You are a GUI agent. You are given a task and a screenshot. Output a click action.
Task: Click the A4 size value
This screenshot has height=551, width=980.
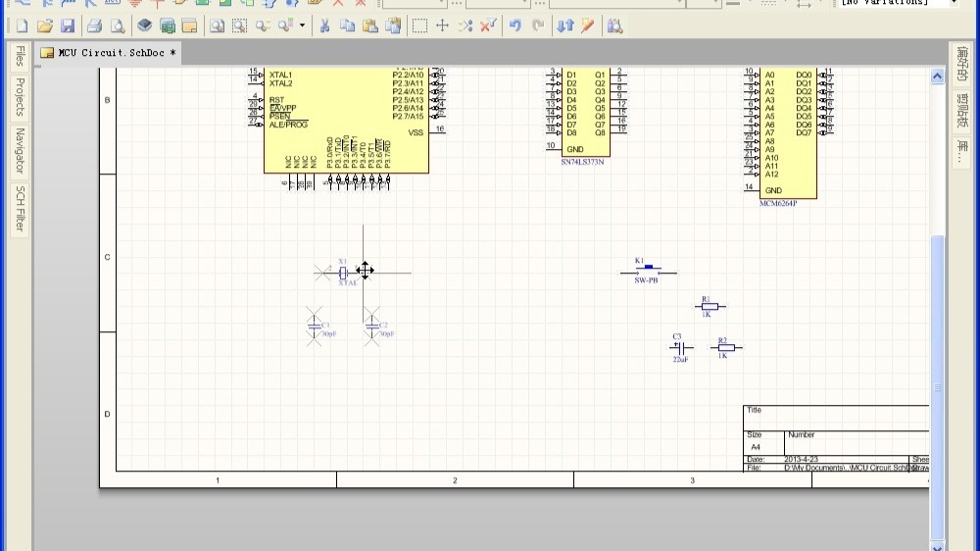click(x=756, y=447)
